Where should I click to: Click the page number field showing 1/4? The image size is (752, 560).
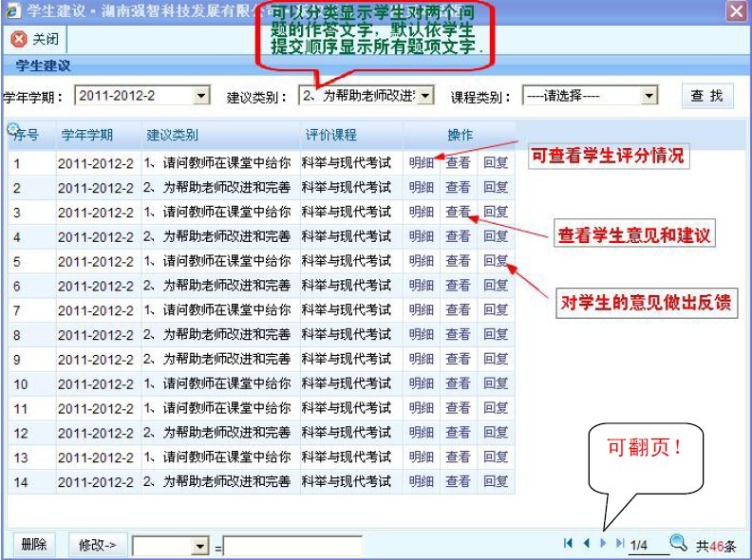642,545
